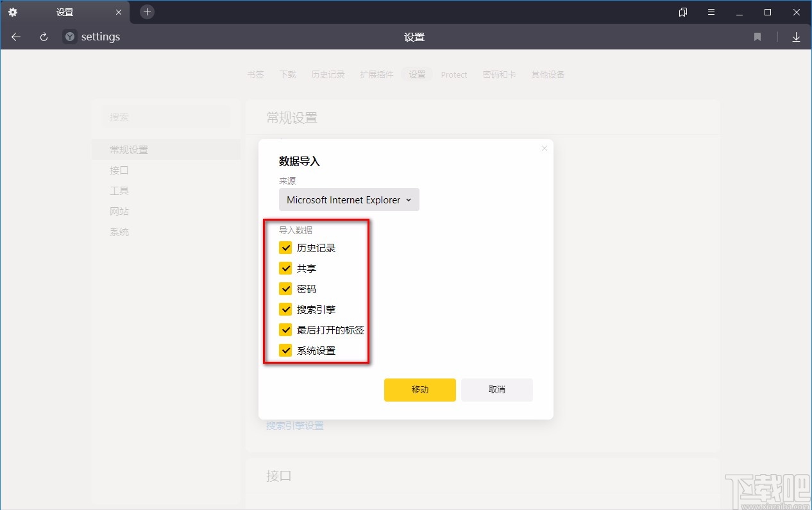Disable the 密码 import checkbox
The image size is (812, 510).
[285, 289]
